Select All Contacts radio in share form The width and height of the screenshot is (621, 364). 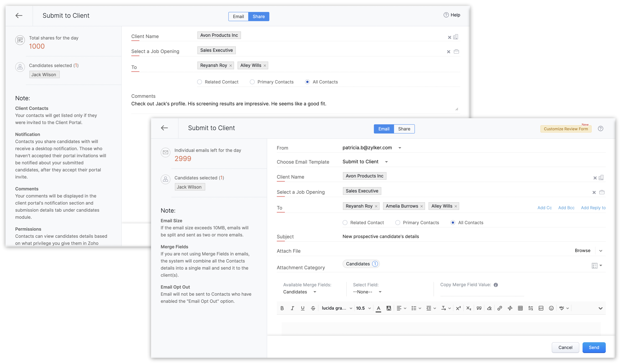point(307,82)
